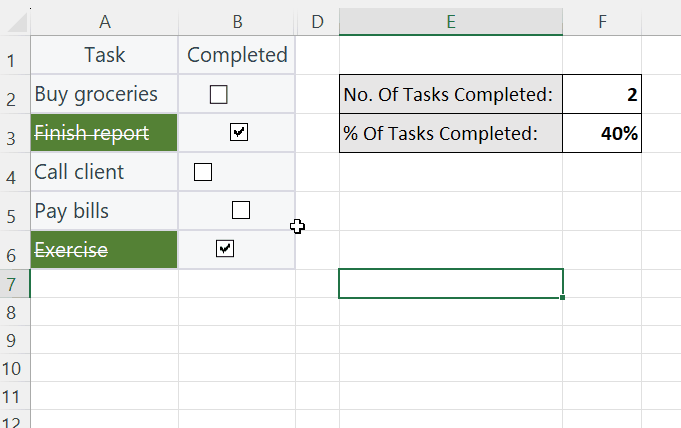Select row 1 header
681x428 pixels.
point(15,55)
